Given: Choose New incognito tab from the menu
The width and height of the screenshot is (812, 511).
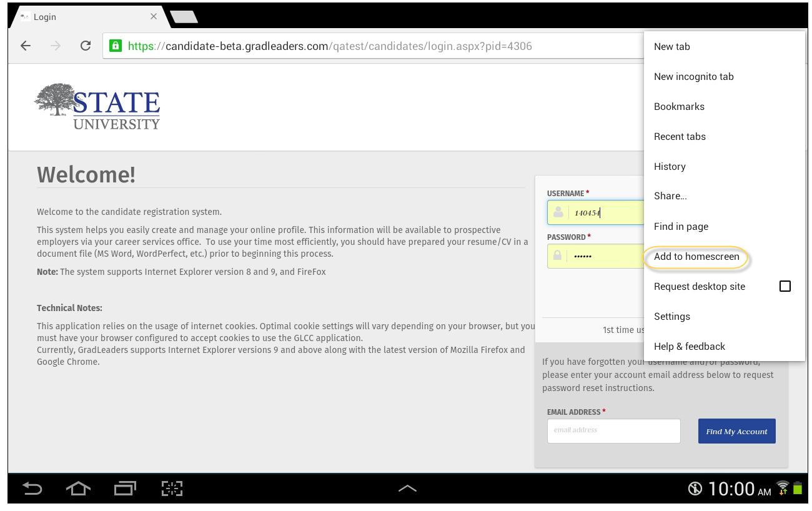Looking at the screenshot, I should [x=725, y=77].
